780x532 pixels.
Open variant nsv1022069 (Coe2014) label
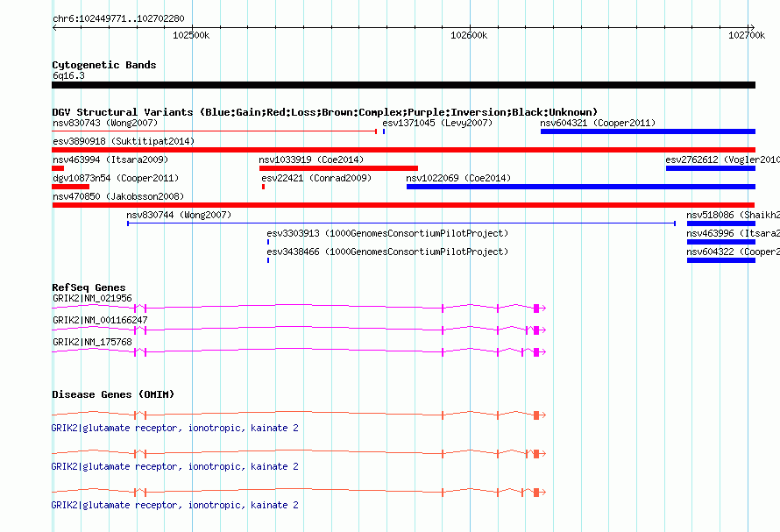click(x=458, y=178)
